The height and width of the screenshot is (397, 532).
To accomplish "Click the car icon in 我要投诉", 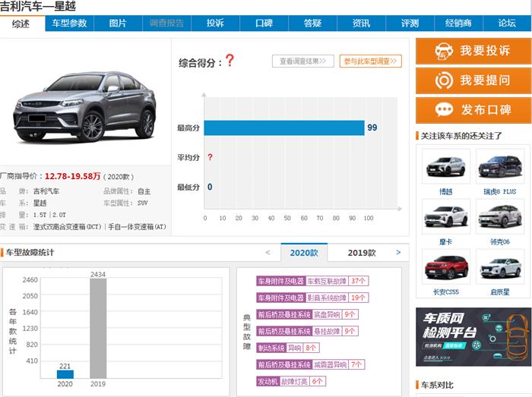I will 444,51.
